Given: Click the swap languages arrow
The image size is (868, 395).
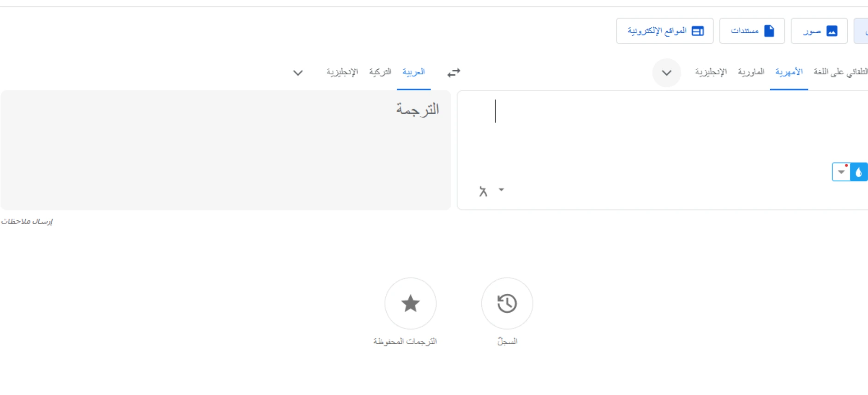Looking at the screenshot, I should [x=454, y=73].
